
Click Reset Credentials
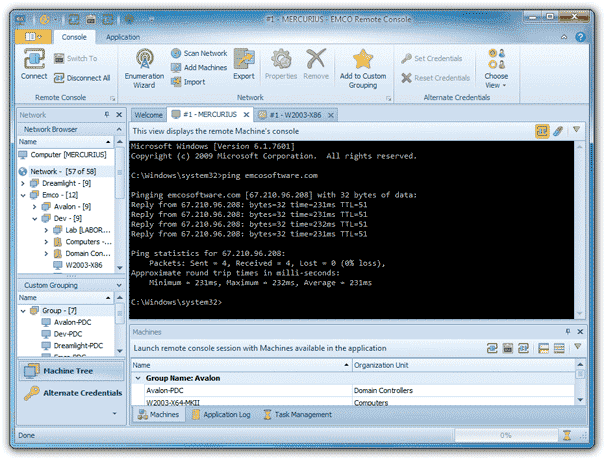(x=435, y=78)
